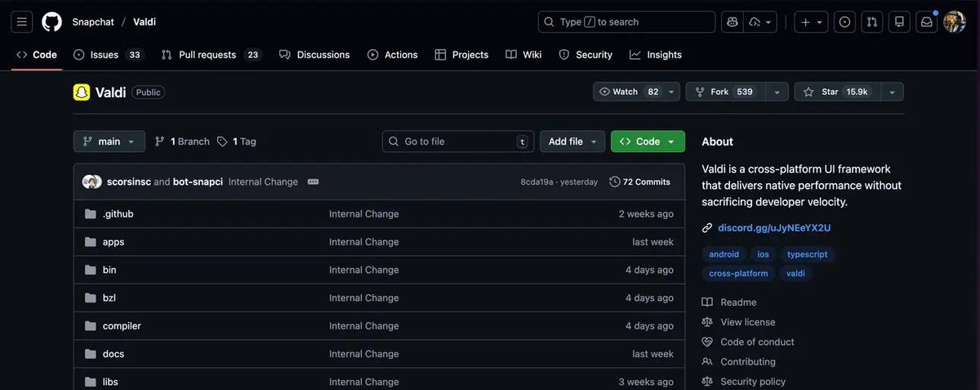Select the ios topic tag
This screenshot has width=980, height=390.
[763, 254]
